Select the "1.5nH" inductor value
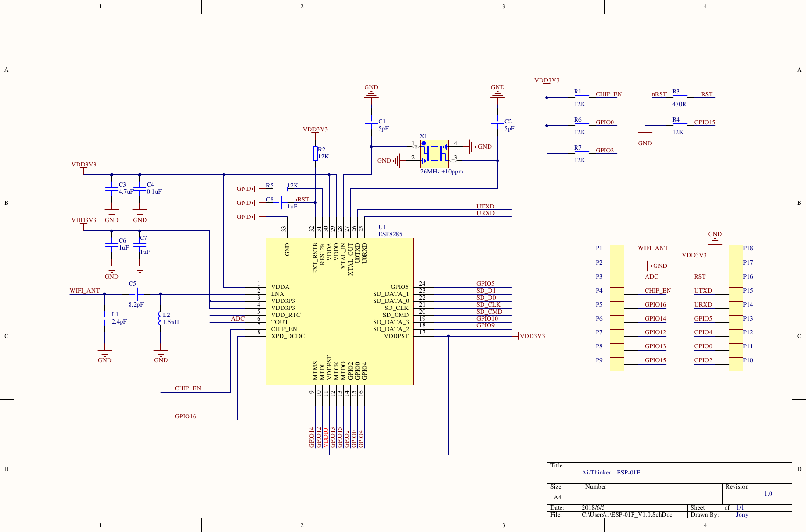Image resolution: width=806 pixels, height=532 pixels. click(171, 322)
